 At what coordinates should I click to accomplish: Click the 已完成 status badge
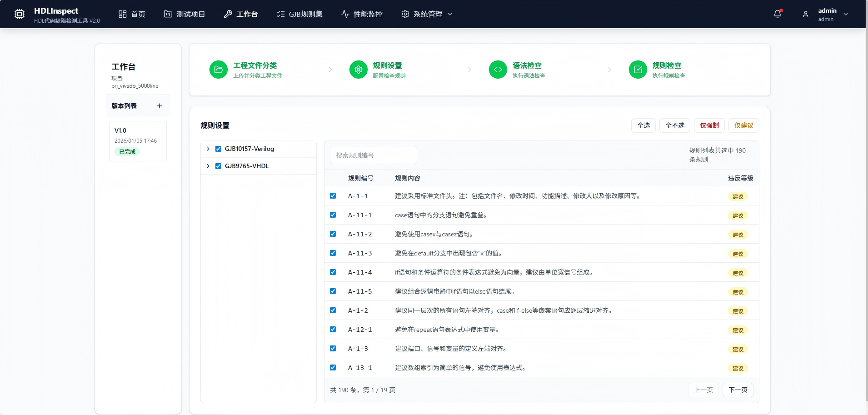pyautogui.click(x=127, y=152)
